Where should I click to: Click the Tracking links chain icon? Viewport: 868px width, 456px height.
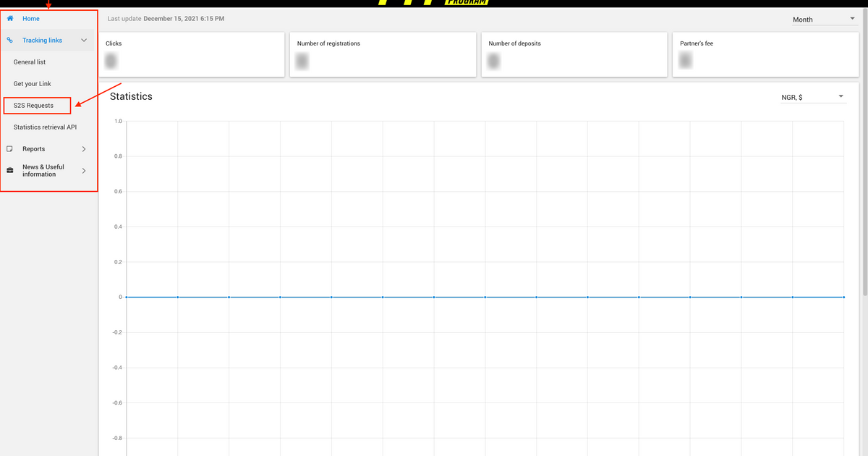[10, 41]
